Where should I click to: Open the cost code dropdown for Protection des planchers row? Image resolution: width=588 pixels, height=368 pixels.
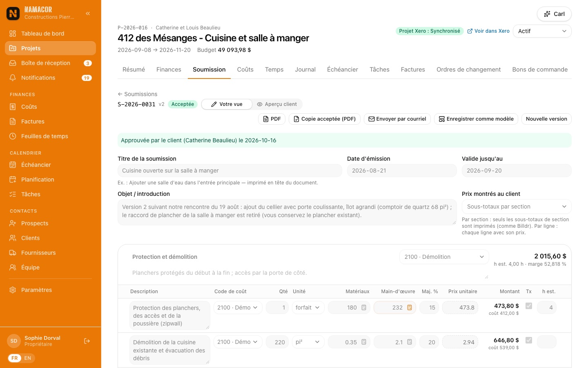tap(238, 307)
